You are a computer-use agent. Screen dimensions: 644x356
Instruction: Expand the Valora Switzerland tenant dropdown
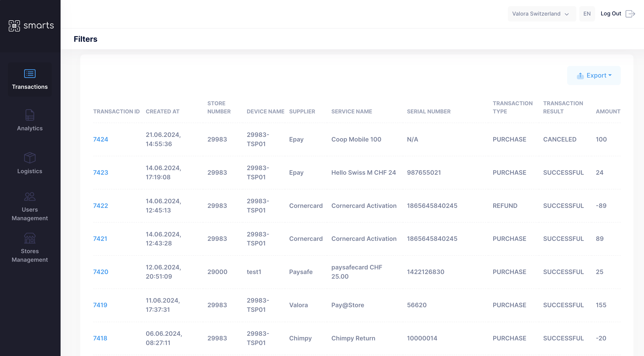pos(542,14)
